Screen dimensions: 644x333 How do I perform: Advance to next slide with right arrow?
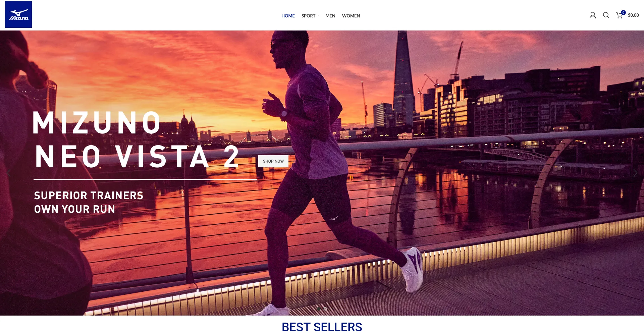coord(635,173)
